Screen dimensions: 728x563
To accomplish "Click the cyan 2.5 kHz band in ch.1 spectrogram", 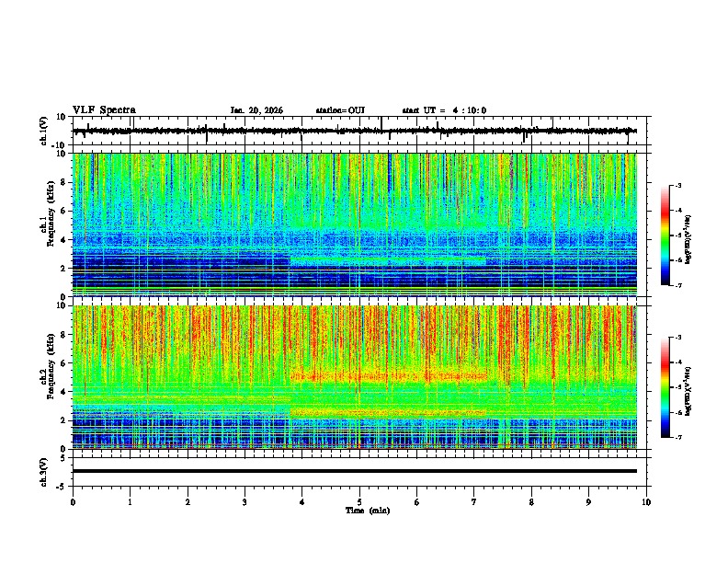I will tap(388, 261).
